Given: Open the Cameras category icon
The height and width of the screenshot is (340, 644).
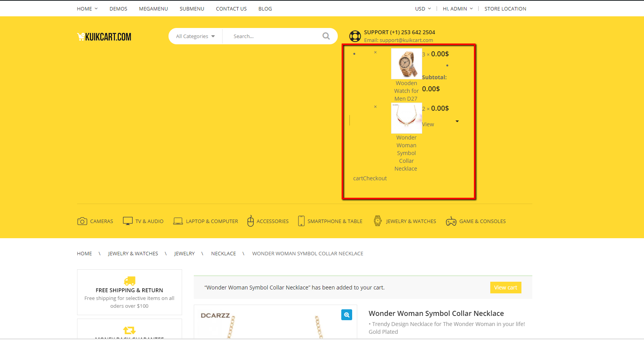Looking at the screenshot, I should click(82, 221).
